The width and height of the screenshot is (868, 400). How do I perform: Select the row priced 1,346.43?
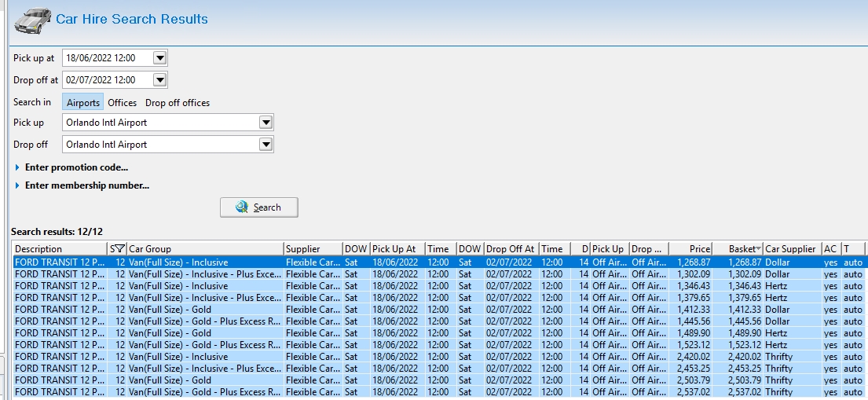(x=438, y=286)
